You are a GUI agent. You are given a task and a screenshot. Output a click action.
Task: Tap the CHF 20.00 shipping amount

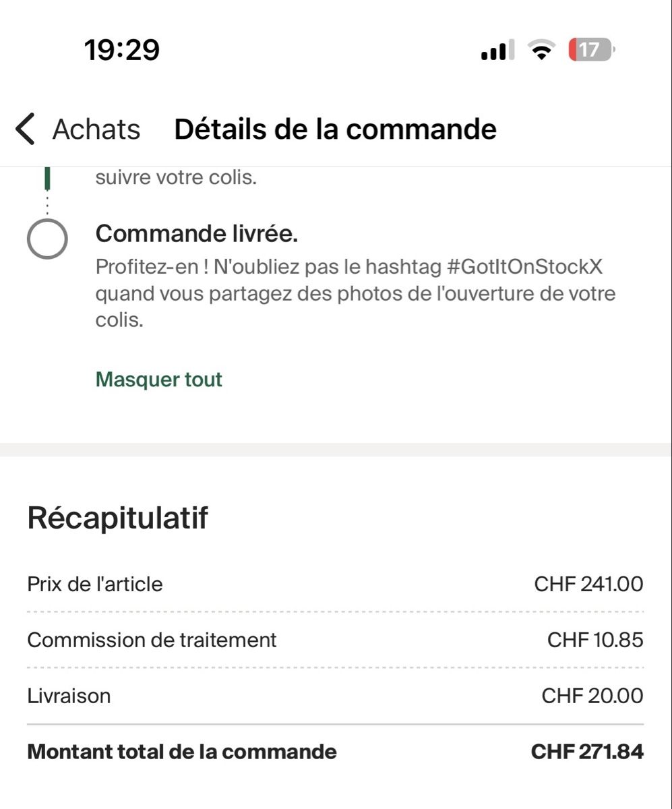click(x=592, y=696)
